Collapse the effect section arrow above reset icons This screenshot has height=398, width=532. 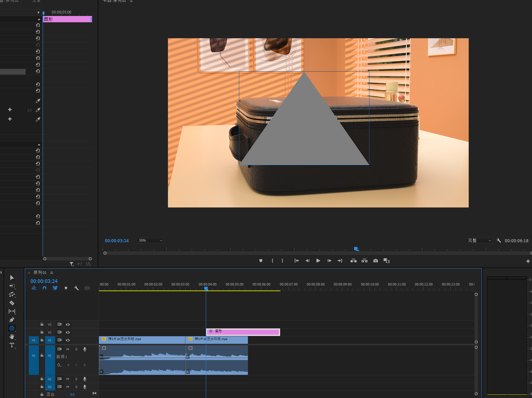point(39,19)
